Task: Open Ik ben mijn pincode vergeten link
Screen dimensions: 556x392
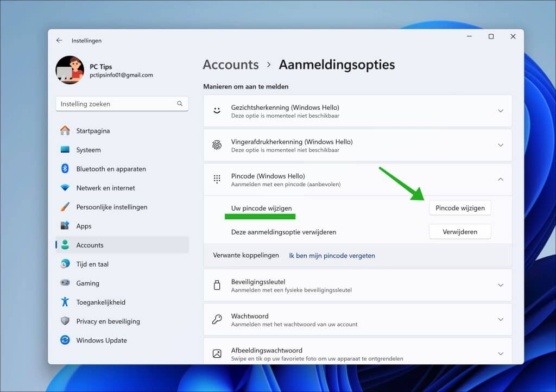Action: click(x=332, y=256)
